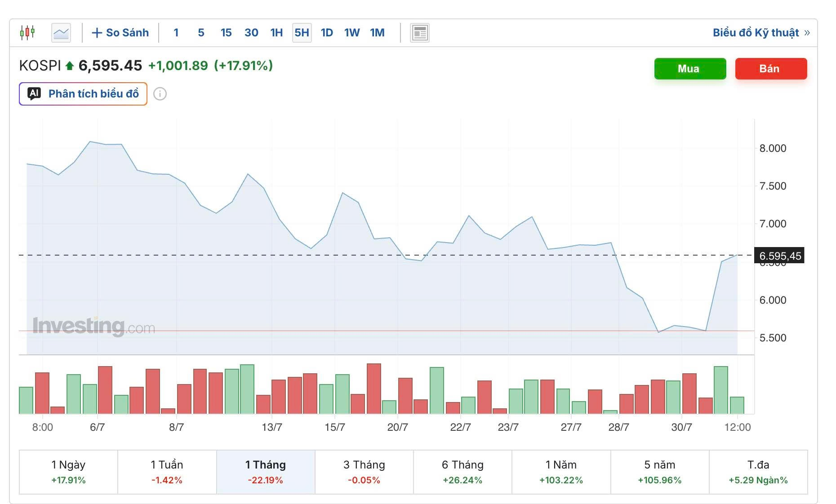Select the area chart type icon

(x=61, y=33)
